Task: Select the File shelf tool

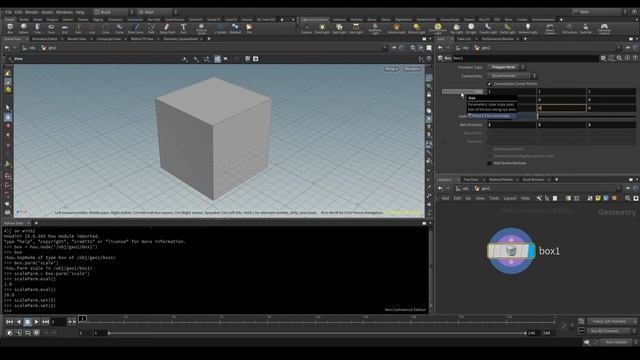Action: [249, 28]
